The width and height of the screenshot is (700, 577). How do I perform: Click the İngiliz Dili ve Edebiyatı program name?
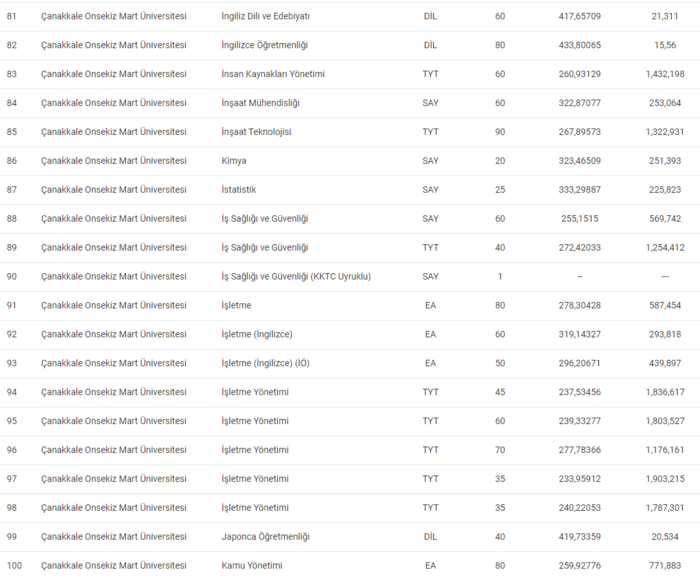[265, 17]
